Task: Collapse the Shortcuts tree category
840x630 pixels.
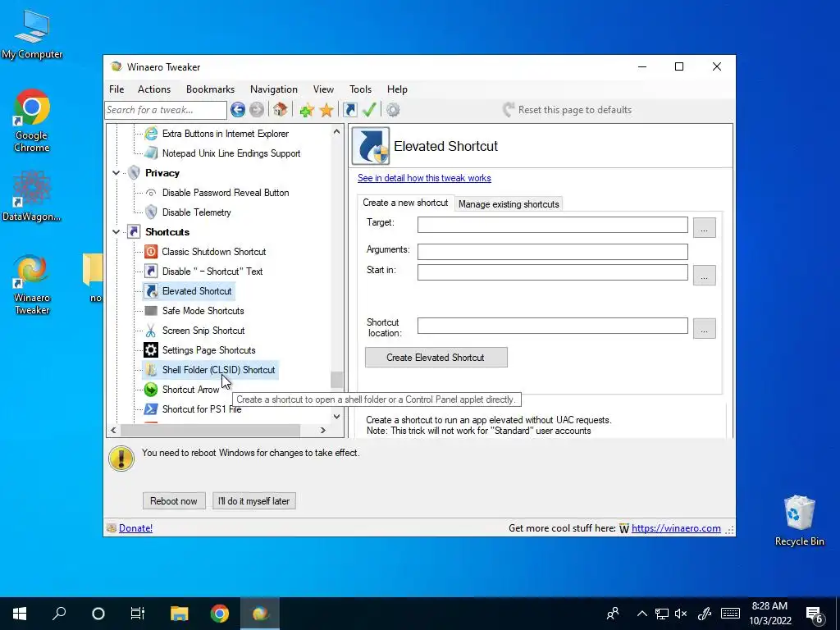Action: click(116, 232)
